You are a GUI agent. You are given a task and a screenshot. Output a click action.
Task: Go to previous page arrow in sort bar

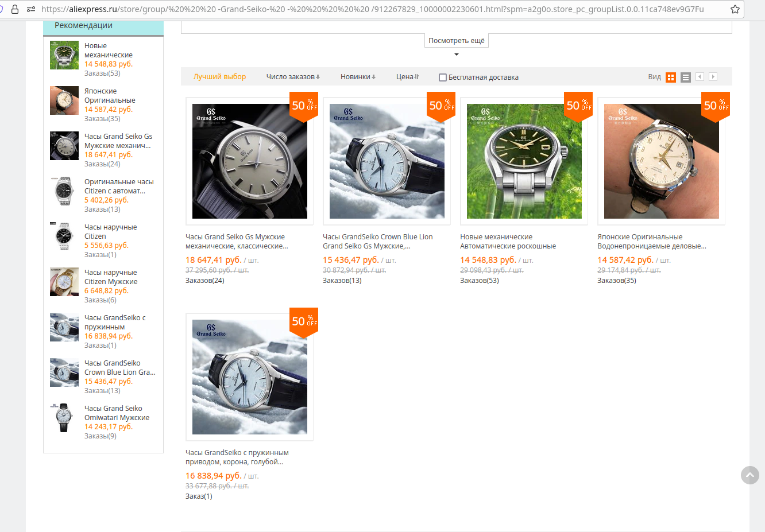pos(700,77)
